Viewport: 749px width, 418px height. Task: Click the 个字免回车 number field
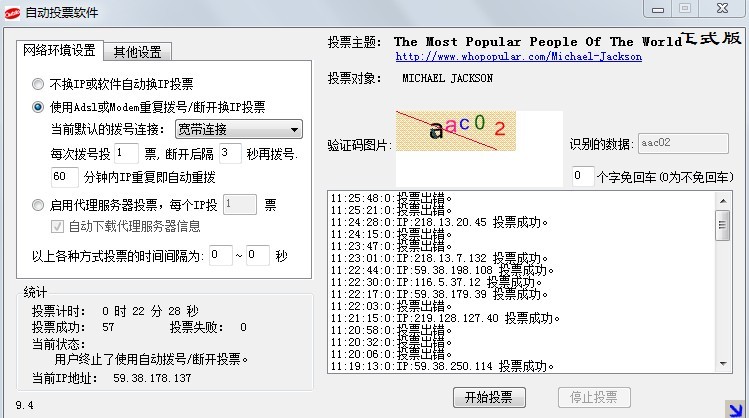tap(582, 176)
